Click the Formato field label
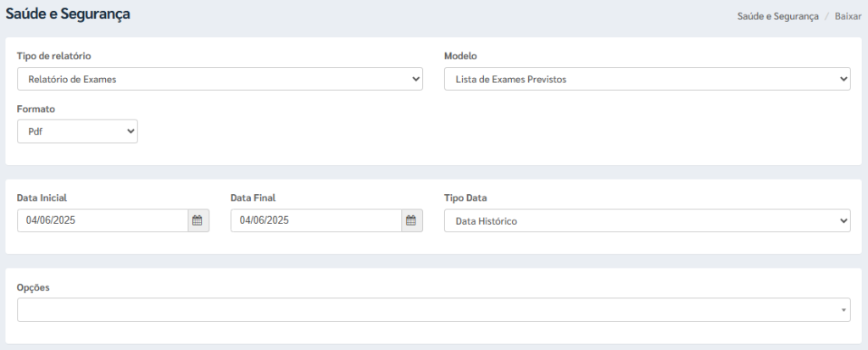This screenshot has width=868, height=350. pos(36,109)
